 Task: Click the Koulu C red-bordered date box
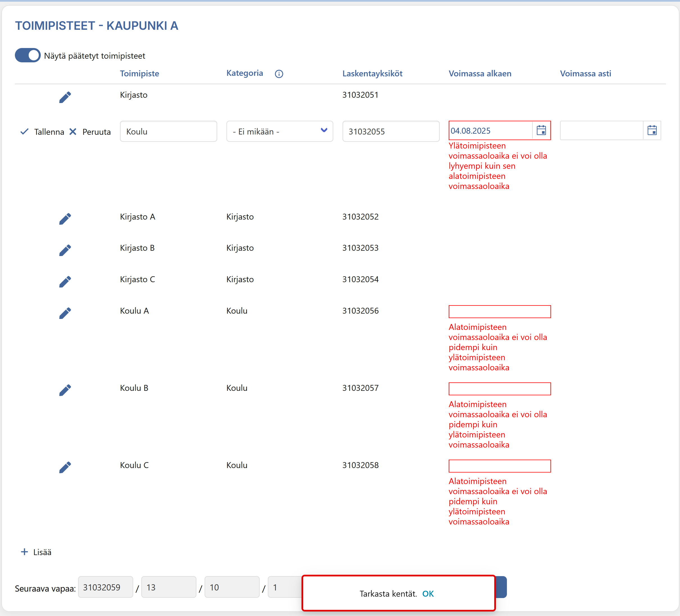coord(500,466)
